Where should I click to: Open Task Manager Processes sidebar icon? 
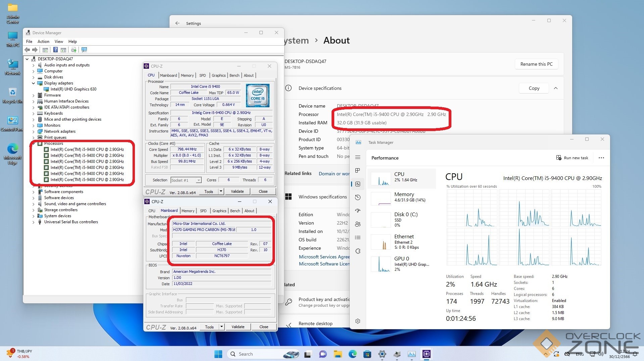[x=358, y=171]
